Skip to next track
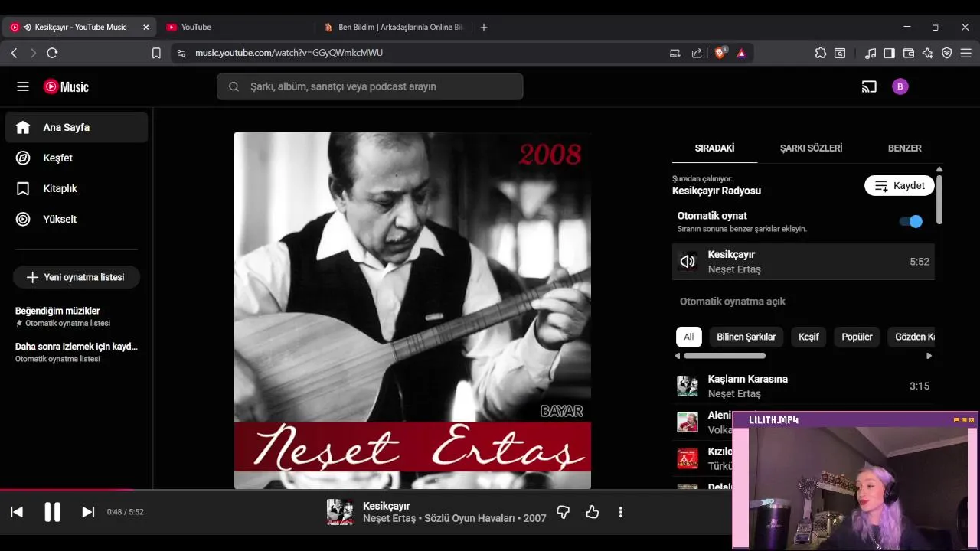 (x=88, y=512)
